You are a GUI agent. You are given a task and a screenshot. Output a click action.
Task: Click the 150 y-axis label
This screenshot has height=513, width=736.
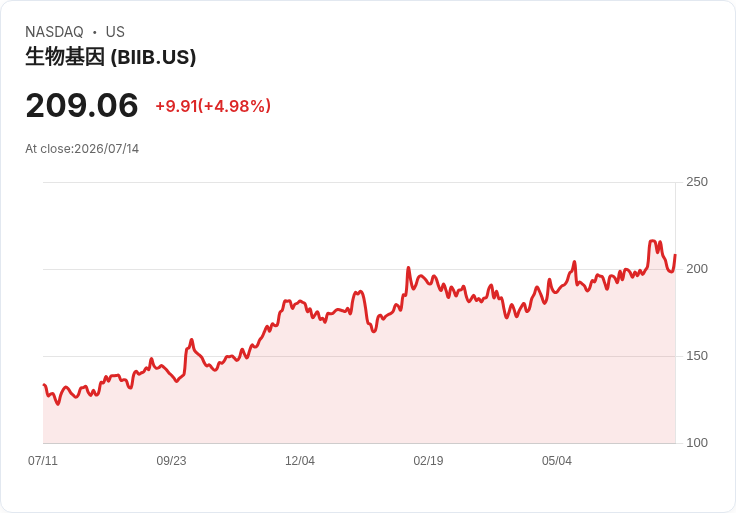point(697,356)
